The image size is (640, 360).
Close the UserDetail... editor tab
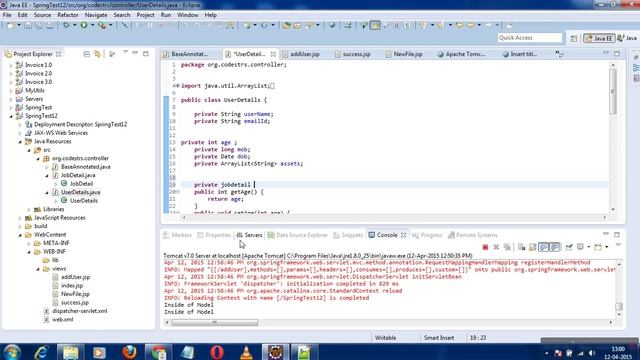[273, 54]
